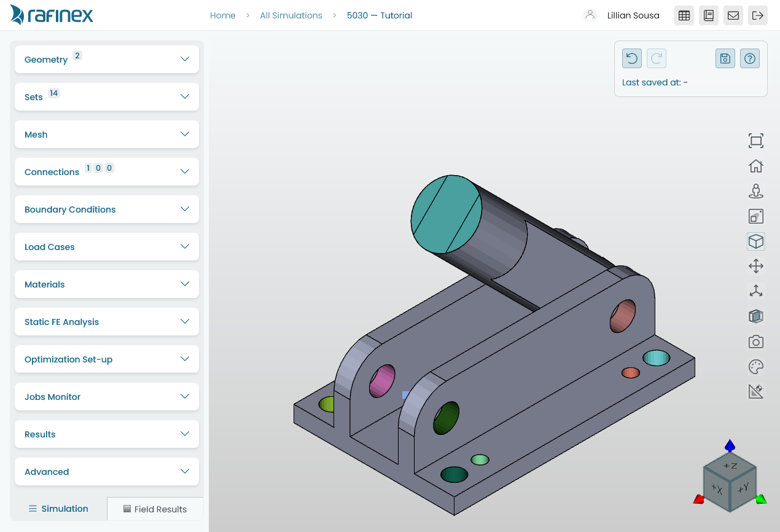
Task: Click the redo arrow button
Action: 657,58
